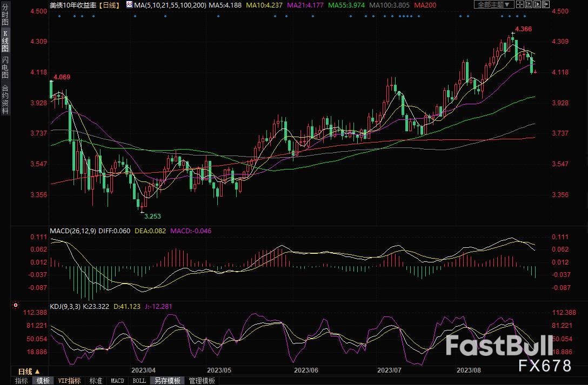The width and height of the screenshot is (588, 385).
Task: Select the MACD template button
Action: click(x=117, y=381)
